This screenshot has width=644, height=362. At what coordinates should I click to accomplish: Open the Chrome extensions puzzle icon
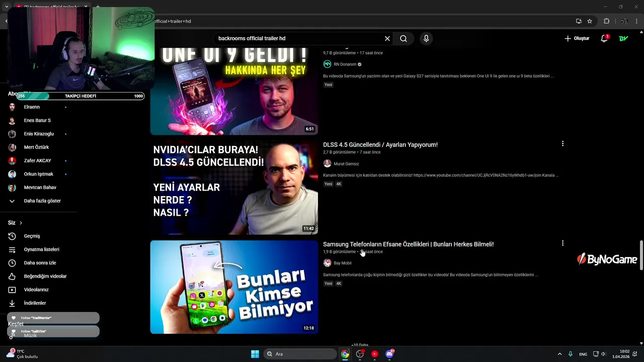click(x=606, y=21)
